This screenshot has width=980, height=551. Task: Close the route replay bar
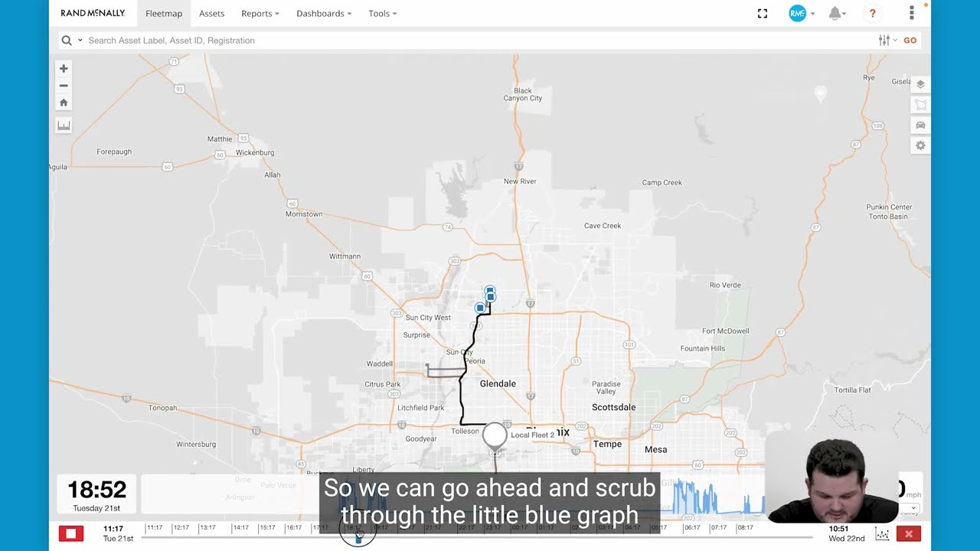tap(909, 533)
